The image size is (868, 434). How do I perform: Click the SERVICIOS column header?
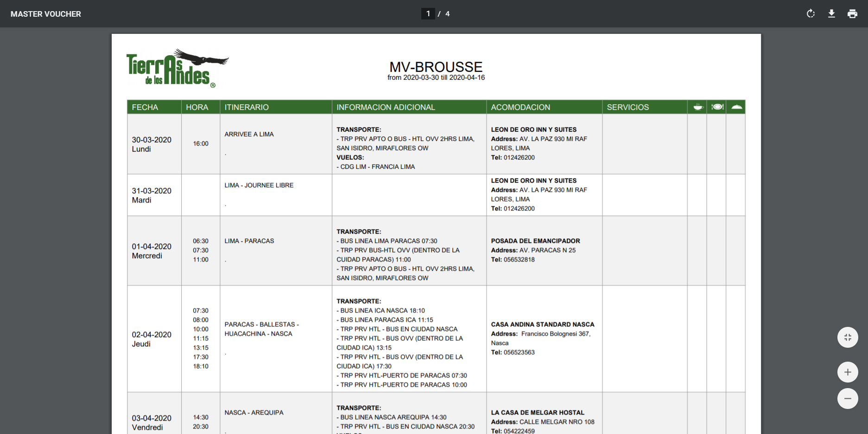pos(628,108)
